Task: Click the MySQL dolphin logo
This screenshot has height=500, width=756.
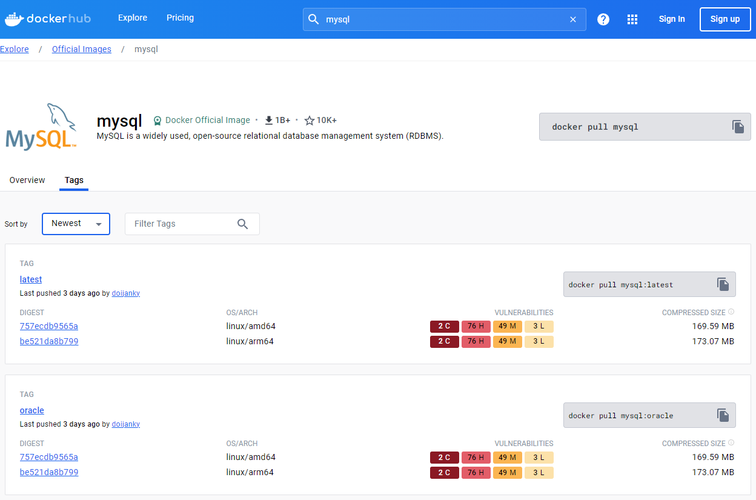Action: 41,126
